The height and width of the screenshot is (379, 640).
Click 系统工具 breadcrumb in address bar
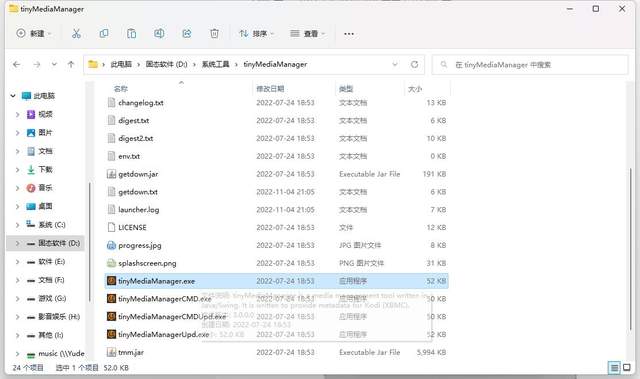tap(216, 64)
